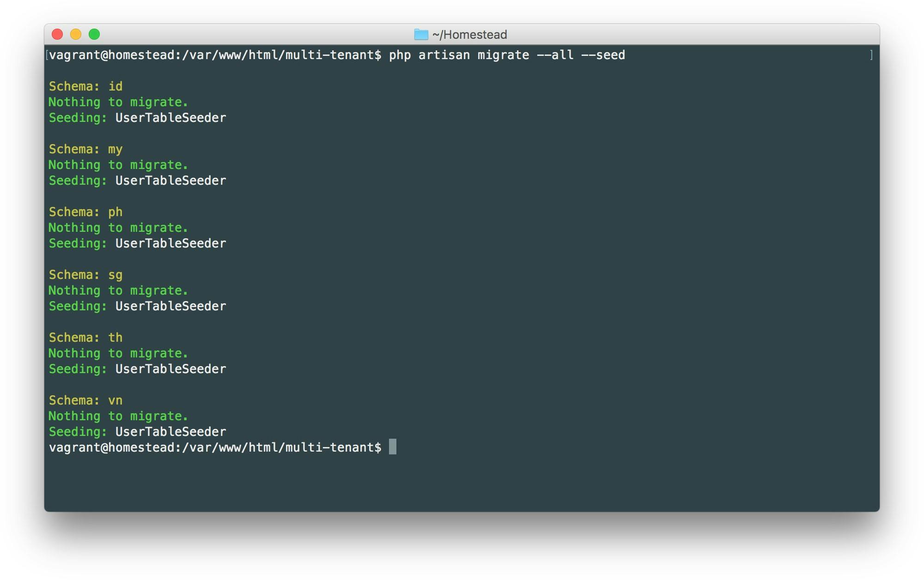Click 'Nothing to migrate.' under Schema my

(x=118, y=165)
